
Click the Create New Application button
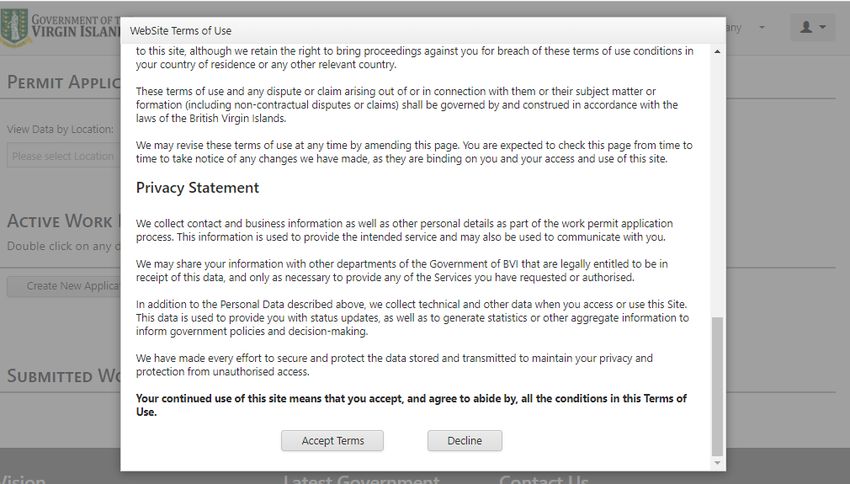(63, 286)
